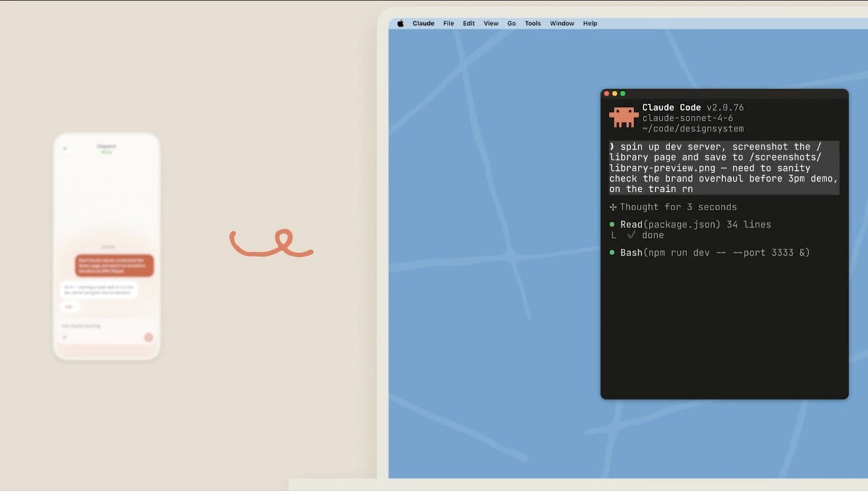Click the version number v2.0.76
This screenshot has width=868, height=491.
coord(725,107)
